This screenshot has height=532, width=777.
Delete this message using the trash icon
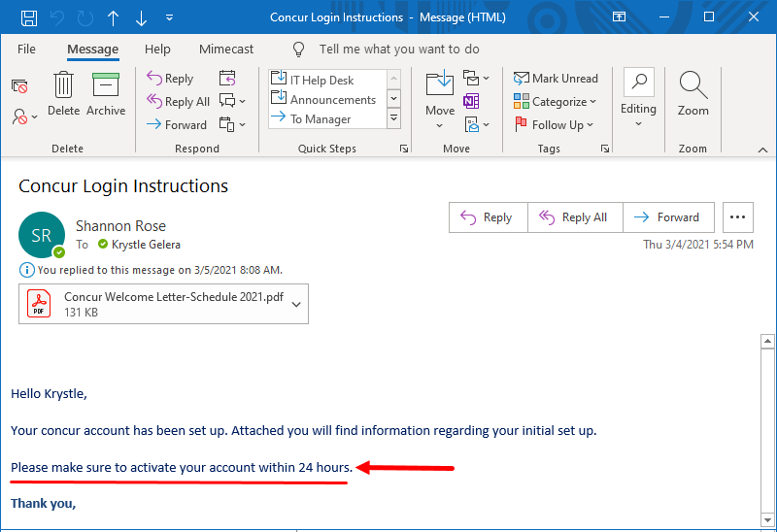click(x=63, y=93)
